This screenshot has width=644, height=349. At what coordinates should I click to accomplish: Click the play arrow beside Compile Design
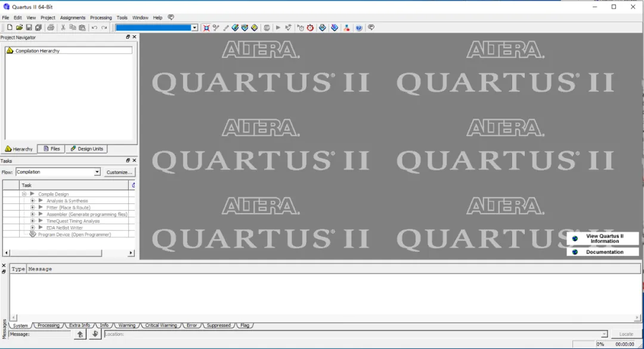tap(32, 194)
